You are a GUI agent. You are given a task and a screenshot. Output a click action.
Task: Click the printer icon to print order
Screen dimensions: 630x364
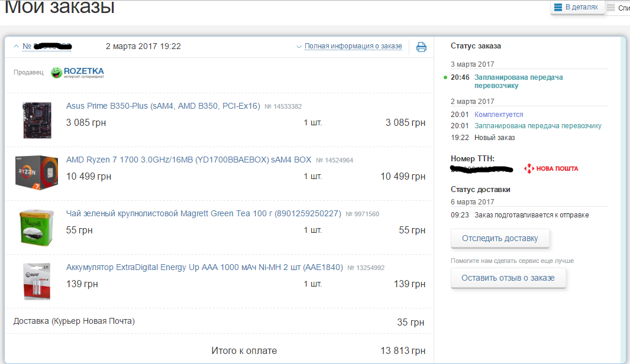(421, 47)
